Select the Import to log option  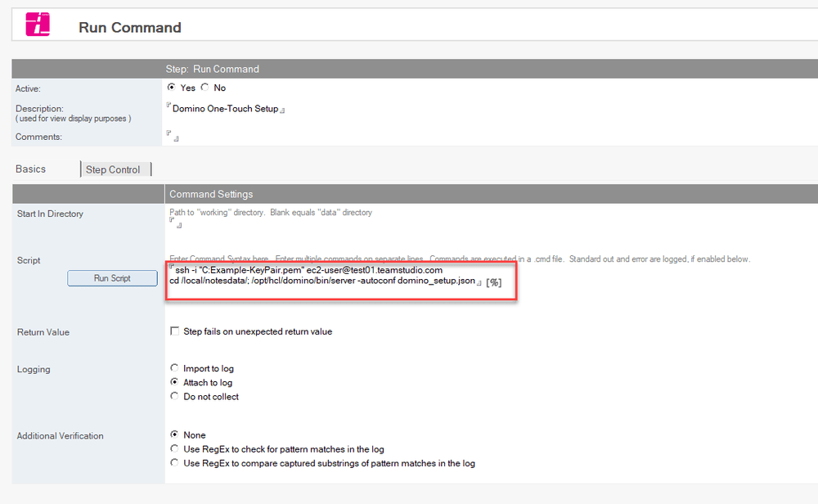(x=173, y=368)
